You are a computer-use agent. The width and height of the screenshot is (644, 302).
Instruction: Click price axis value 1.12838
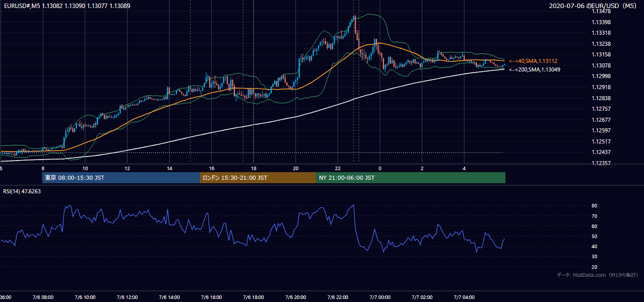[601, 98]
